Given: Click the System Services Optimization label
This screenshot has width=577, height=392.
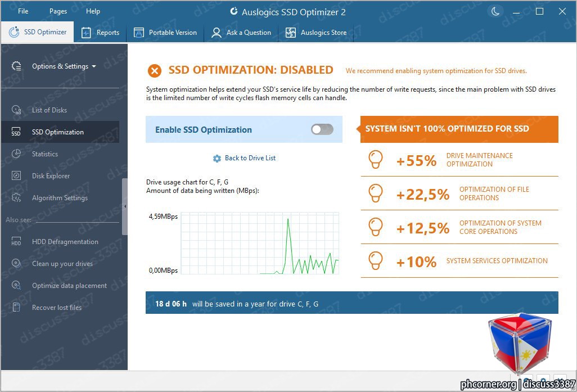Looking at the screenshot, I should [497, 260].
